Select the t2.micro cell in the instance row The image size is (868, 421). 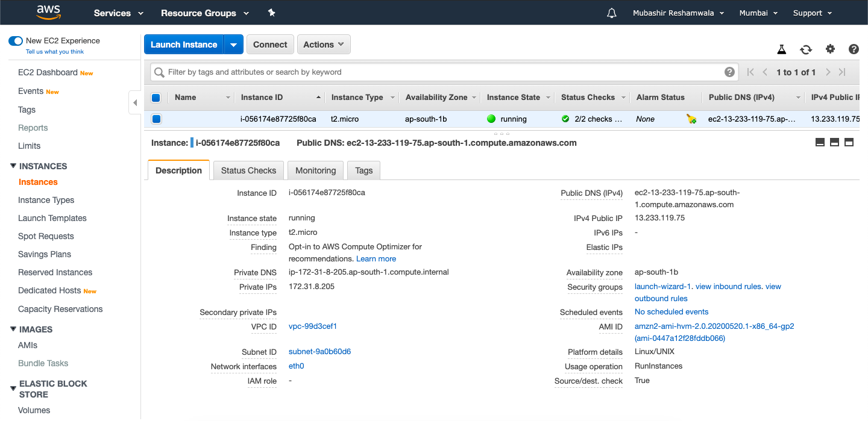click(x=345, y=119)
